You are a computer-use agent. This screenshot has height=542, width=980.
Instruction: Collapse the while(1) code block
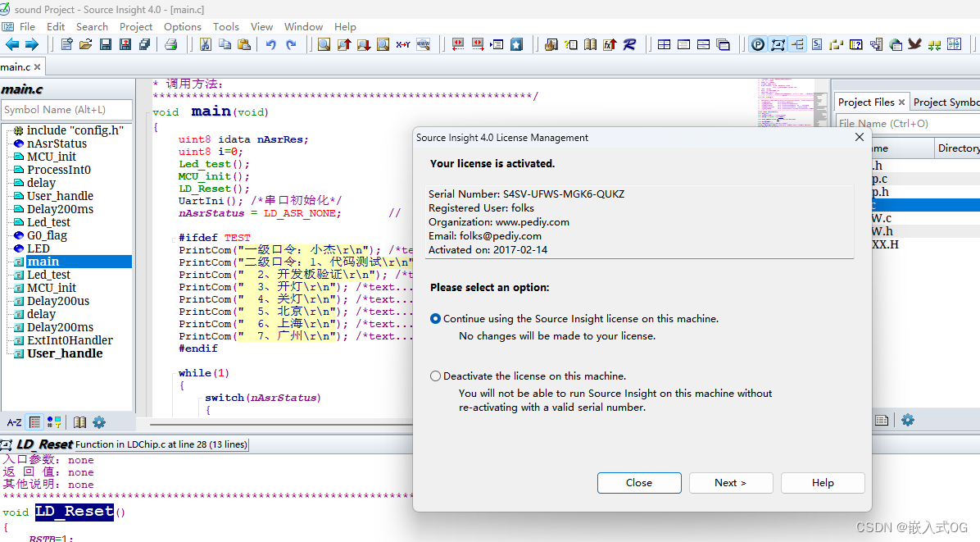pyautogui.click(x=173, y=373)
